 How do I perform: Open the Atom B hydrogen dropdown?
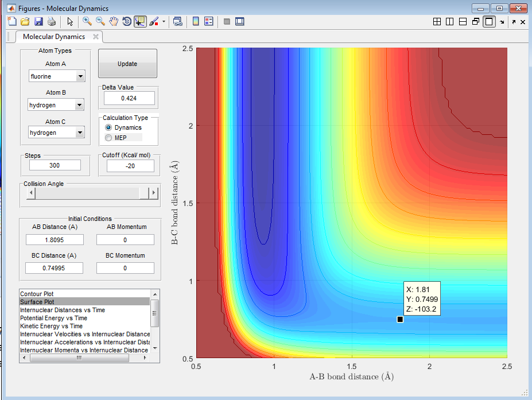pos(79,105)
